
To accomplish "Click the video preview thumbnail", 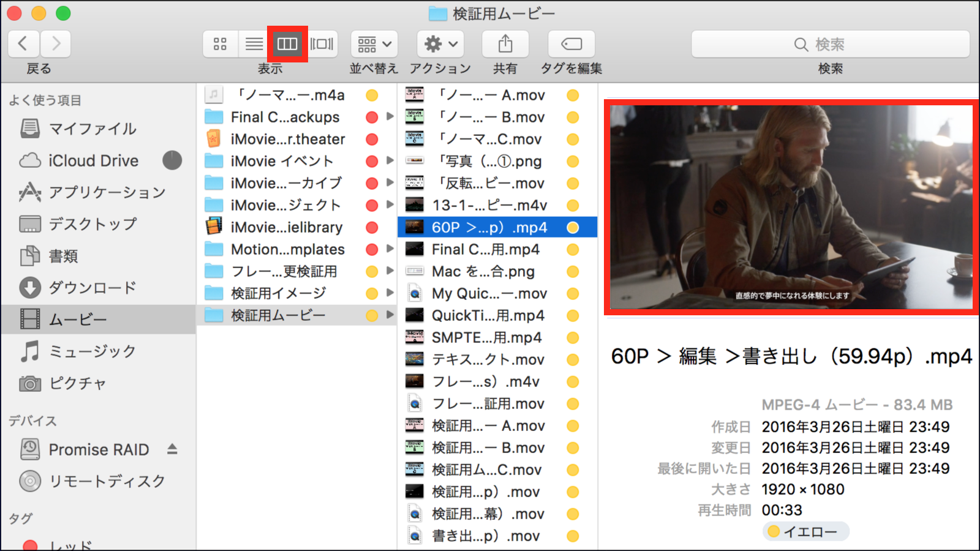I will (x=790, y=208).
